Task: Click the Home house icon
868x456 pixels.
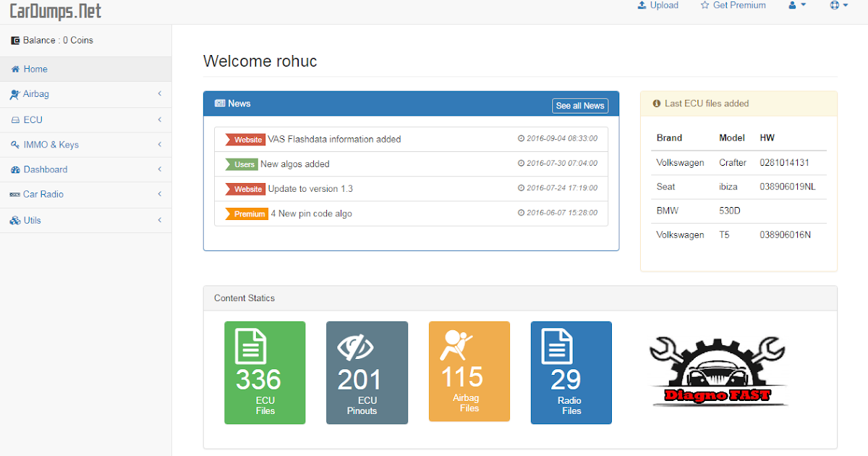Action: coord(15,69)
